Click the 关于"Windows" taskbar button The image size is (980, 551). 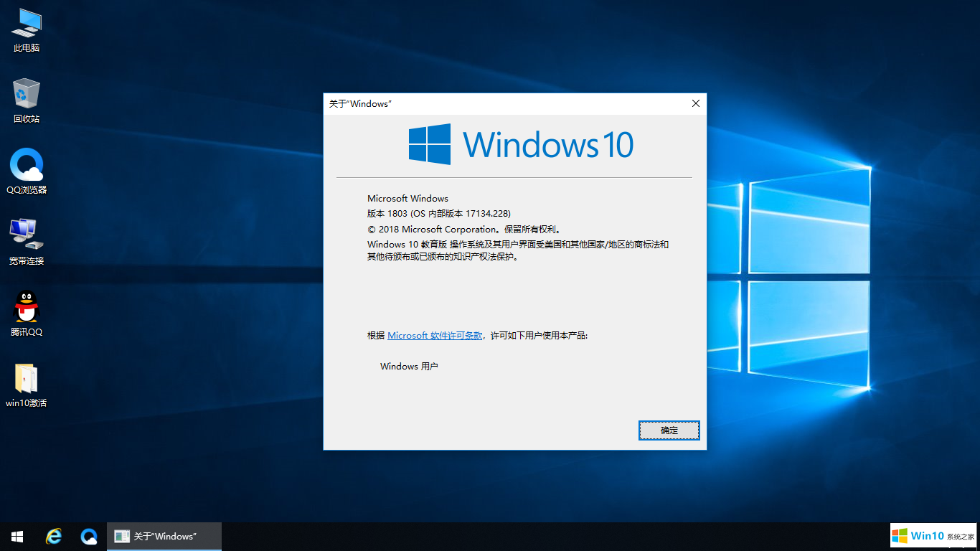(164, 537)
